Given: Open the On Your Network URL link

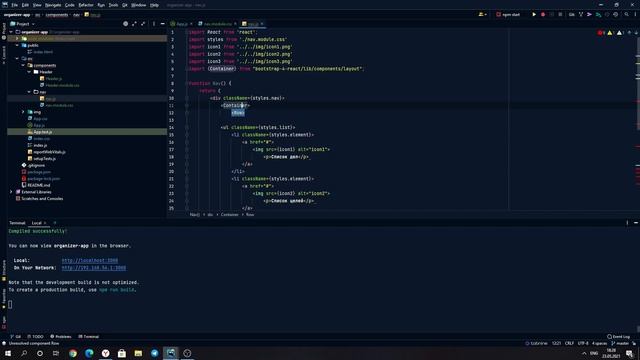Looking at the screenshot, I should point(94,268).
